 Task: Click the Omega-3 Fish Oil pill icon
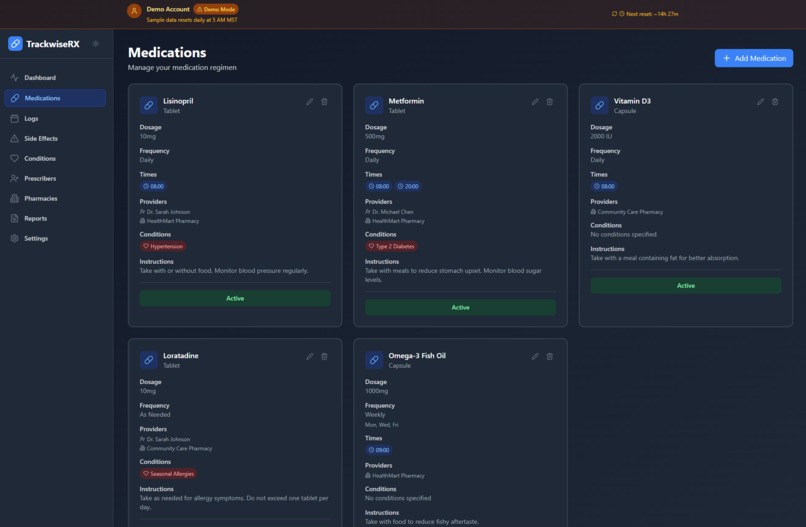374,360
